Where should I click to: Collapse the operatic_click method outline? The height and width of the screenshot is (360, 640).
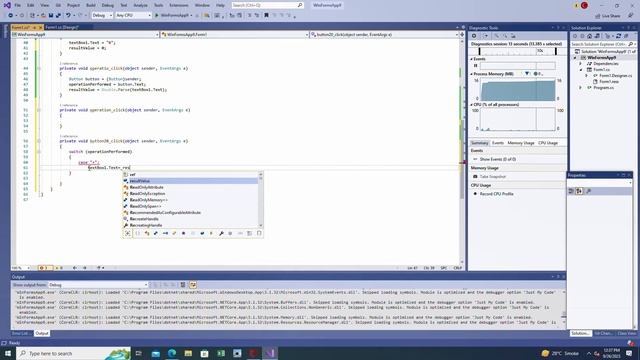click(x=39, y=69)
